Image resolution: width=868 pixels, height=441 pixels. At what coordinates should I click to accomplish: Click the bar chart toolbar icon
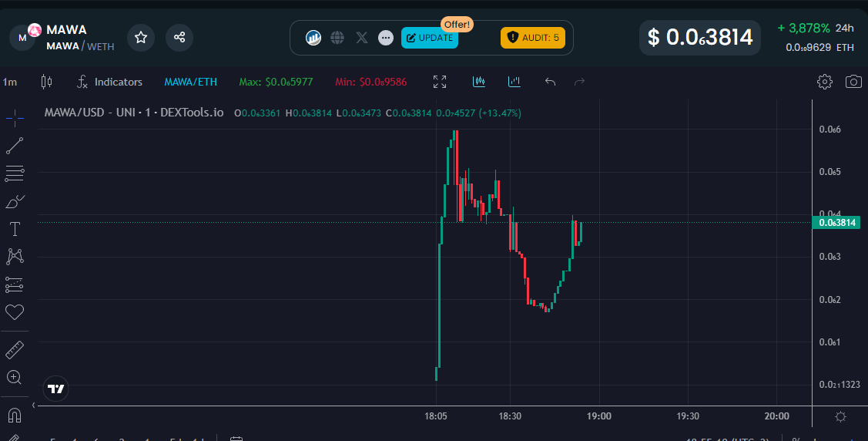click(x=514, y=82)
